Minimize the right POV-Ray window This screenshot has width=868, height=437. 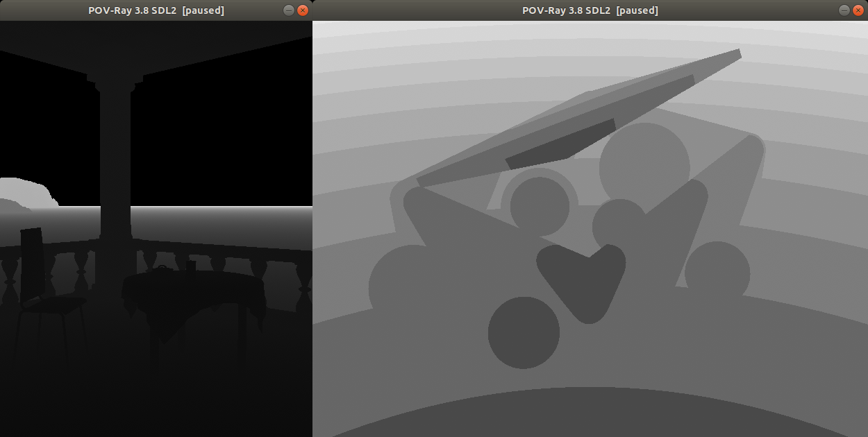point(844,10)
